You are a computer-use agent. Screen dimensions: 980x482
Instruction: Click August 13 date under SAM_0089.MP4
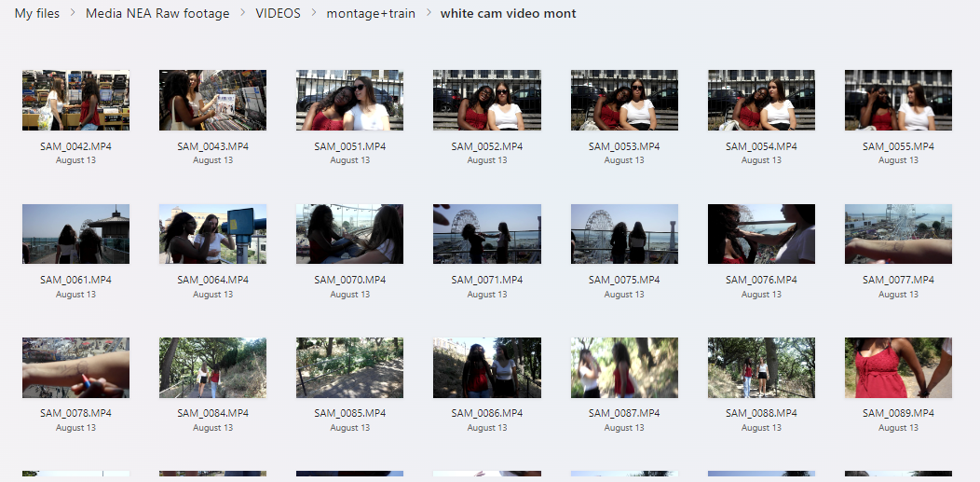point(898,428)
